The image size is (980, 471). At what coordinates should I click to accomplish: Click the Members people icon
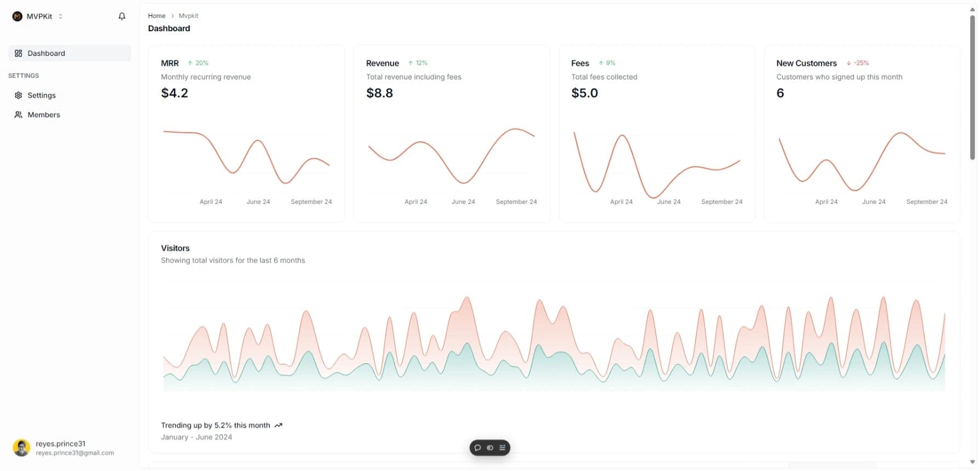point(18,115)
